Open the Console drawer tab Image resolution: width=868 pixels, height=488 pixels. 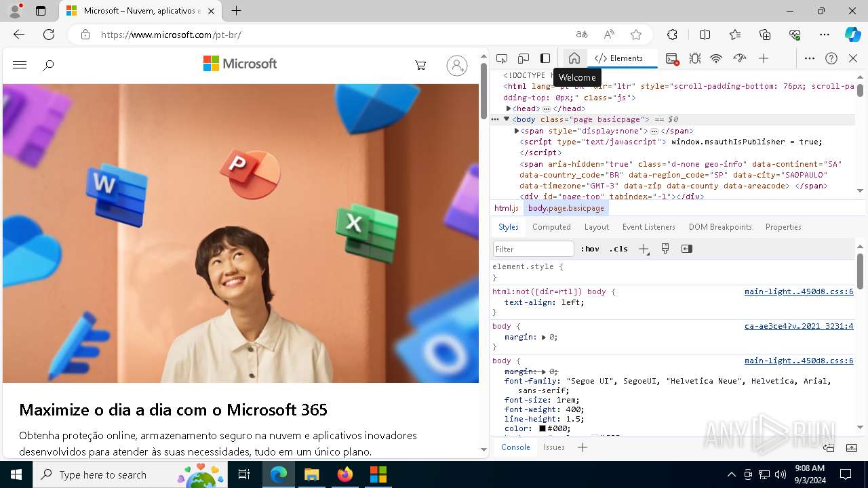click(515, 447)
